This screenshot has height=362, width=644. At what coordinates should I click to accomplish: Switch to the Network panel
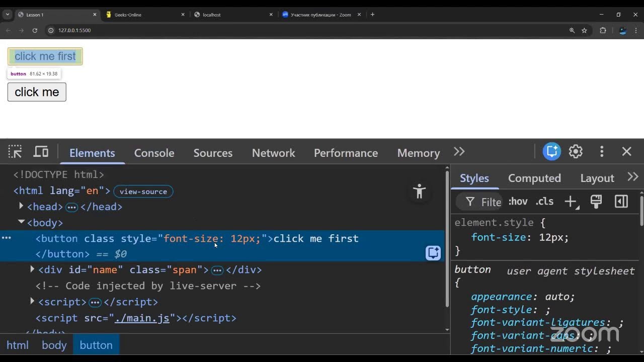(x=273, y=153)
